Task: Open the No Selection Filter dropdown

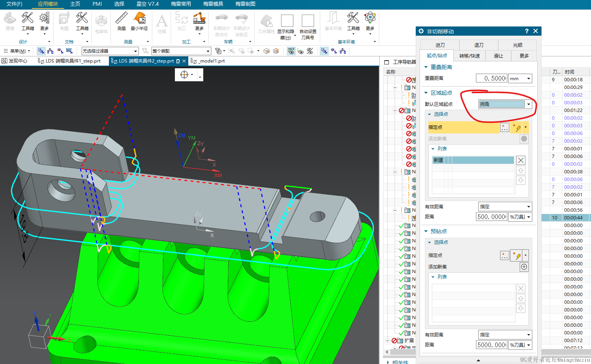Action: (110, 51)
